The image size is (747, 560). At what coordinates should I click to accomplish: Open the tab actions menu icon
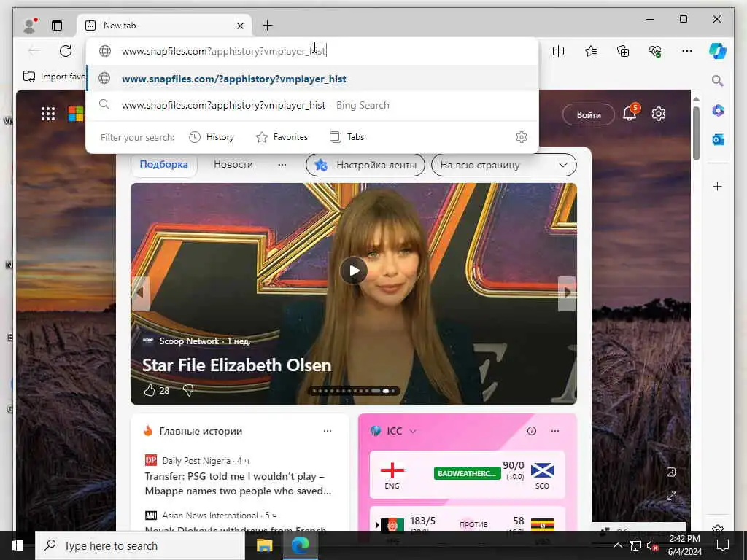[57, 26]
